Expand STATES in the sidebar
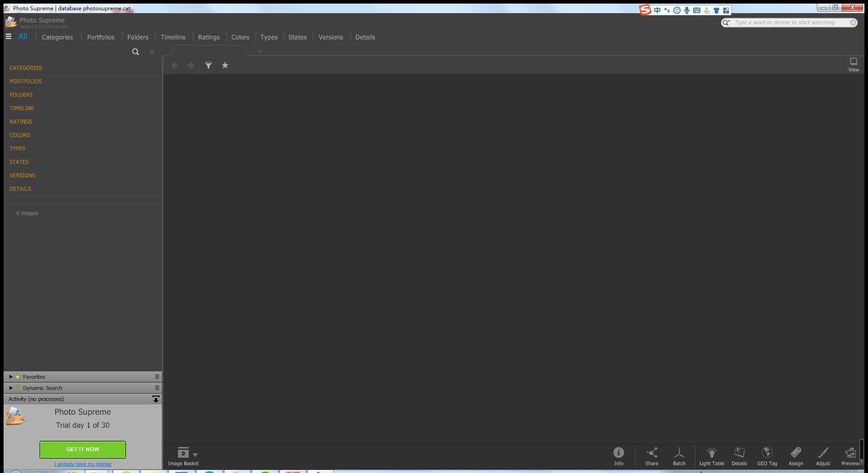This screenshot has width=868, height=473. pyautogui.click(x=19, y=162)
